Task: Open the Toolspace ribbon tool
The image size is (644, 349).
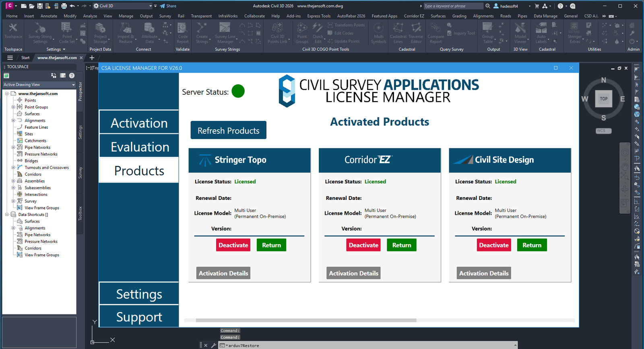Action: point(13,31)
